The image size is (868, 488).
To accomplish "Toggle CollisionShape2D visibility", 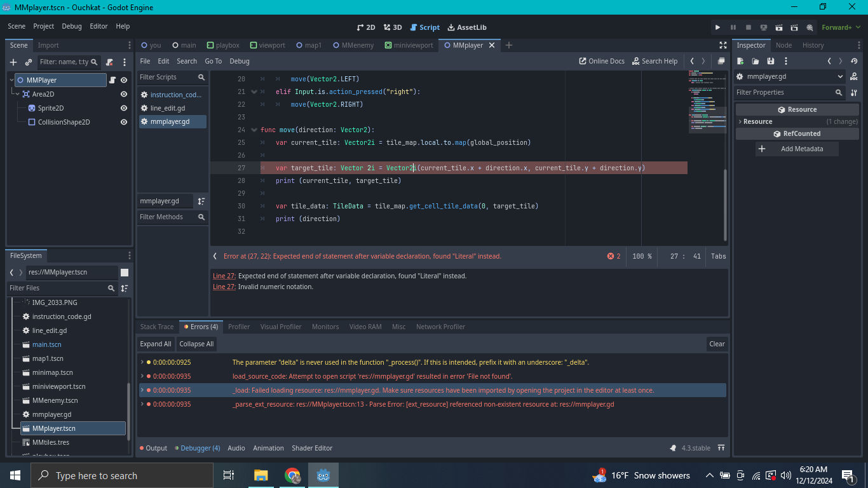I will pyautogui.click(x=123, y=122).
